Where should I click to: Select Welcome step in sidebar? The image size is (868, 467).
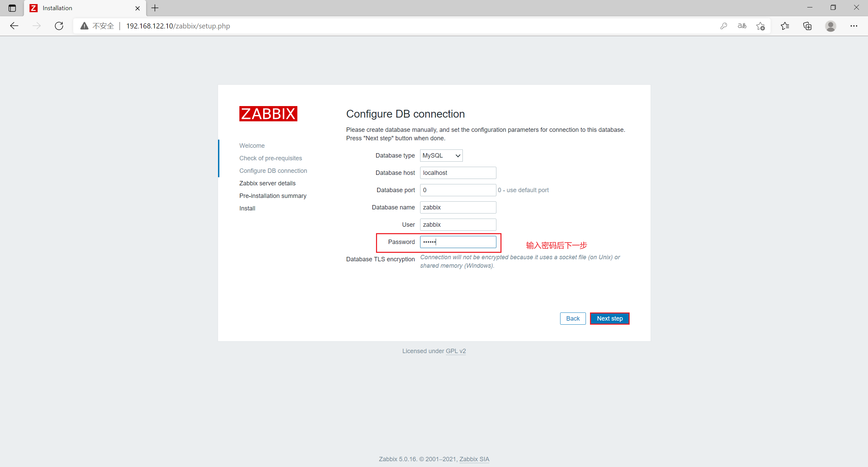[x=252, y=146]
